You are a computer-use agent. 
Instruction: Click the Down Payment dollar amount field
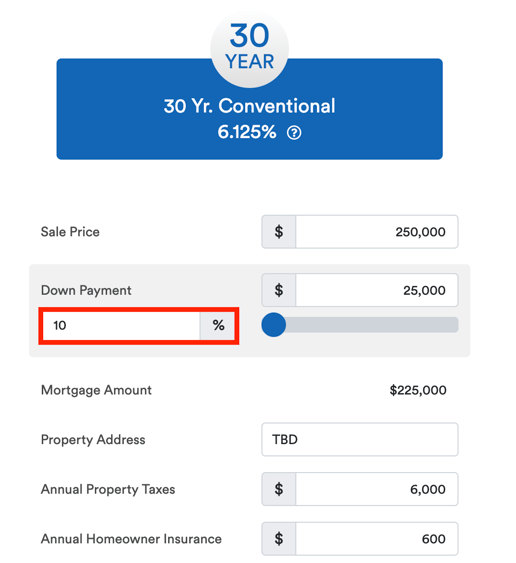(x=377, y=290)
